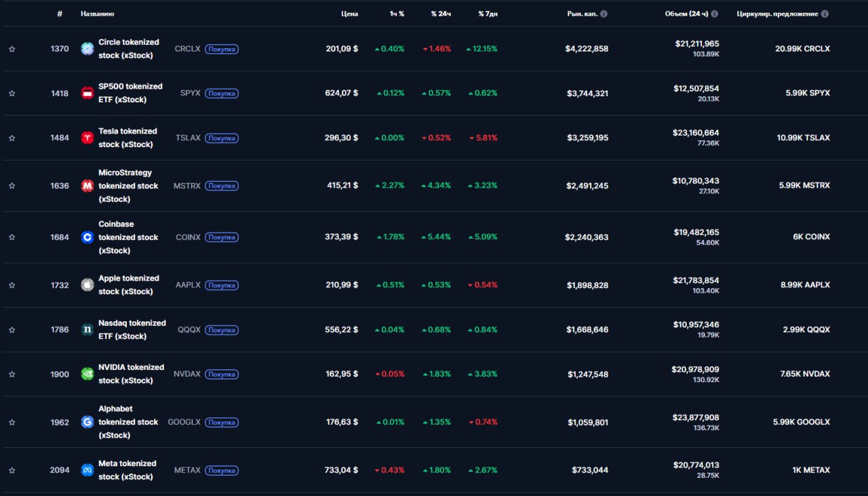Image resolution: width=868 pixels, height=496 pixels.
Task: Star the Coinbase tokenized stock row
Action: click(12, 237)
